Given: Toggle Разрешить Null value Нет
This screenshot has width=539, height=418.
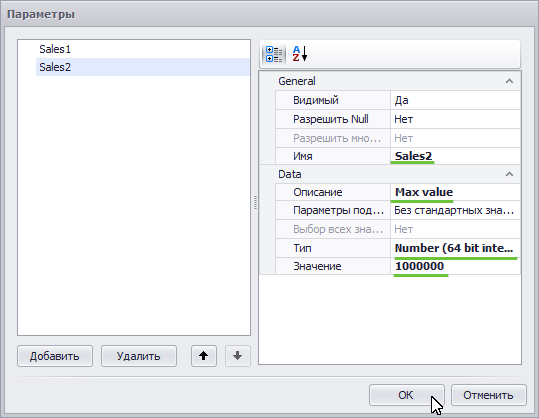Looking at the screenshot, I should pyautogui.click(x=455, y=119).
